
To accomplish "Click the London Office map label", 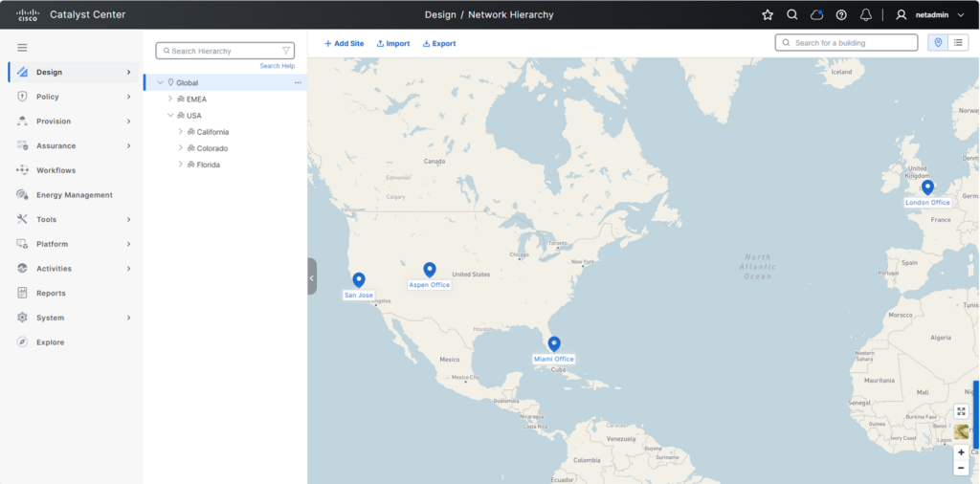I will click(x=927, y=203).
